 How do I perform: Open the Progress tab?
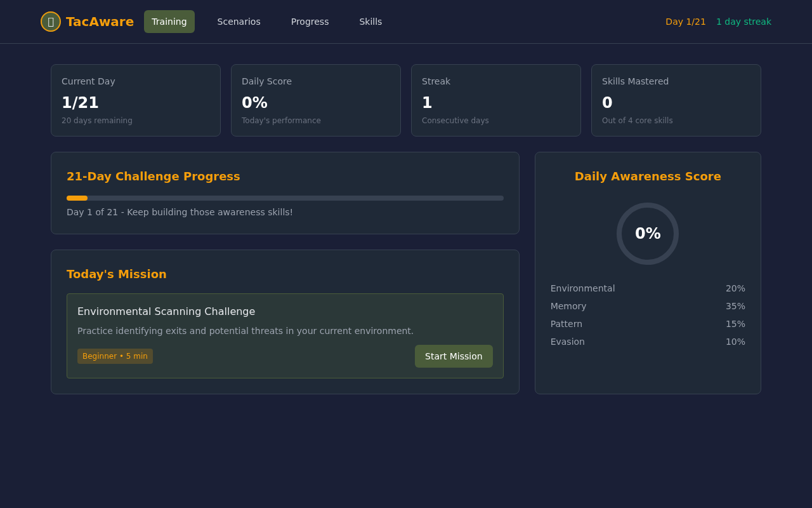click(310, 21)
